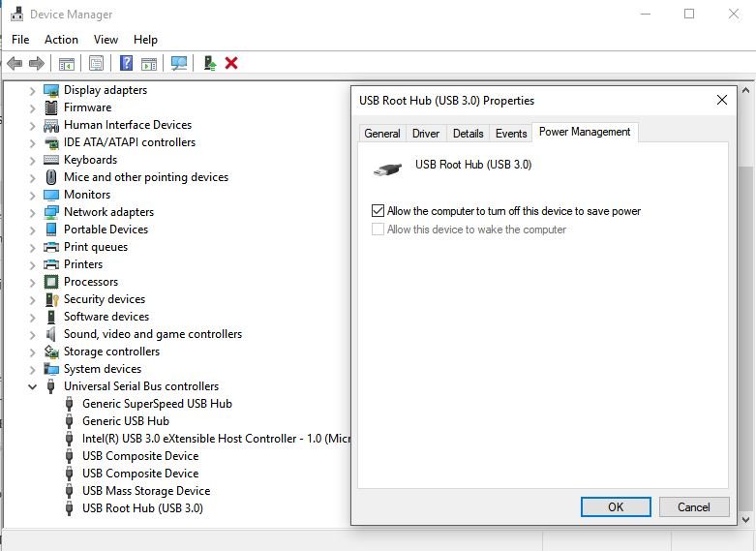Click the disabled Allow device to wake checkbox
The image size is (756, 551).
378,230
